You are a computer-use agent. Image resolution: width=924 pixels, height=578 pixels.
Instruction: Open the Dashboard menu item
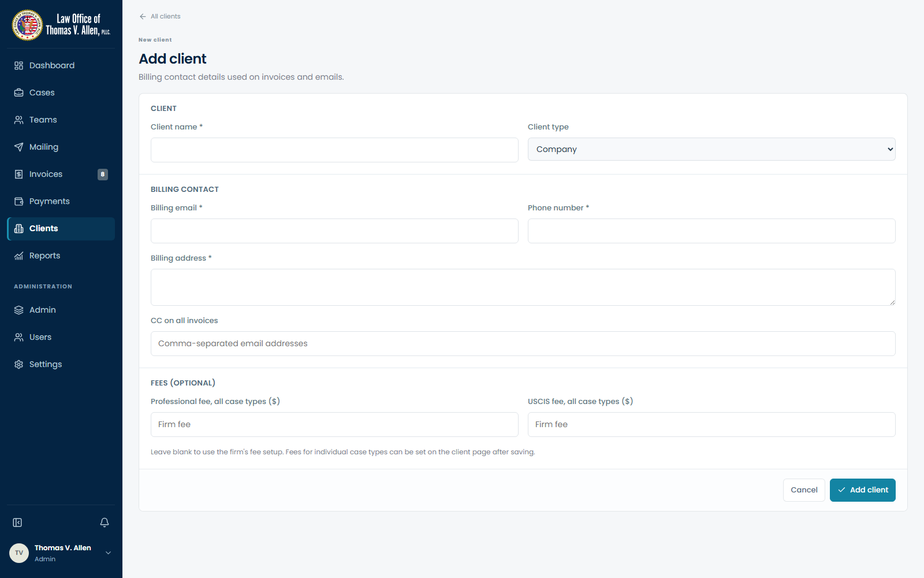[x=61, y=65]
